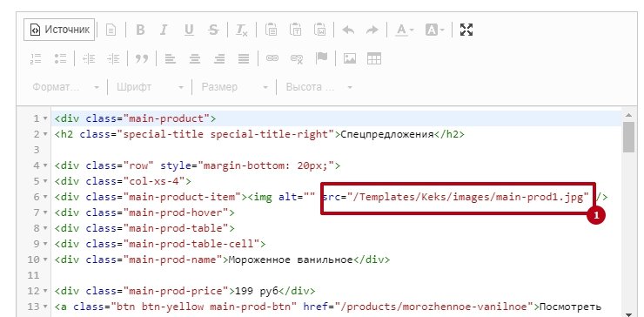Toggle bold formatting

pos(140,30)
